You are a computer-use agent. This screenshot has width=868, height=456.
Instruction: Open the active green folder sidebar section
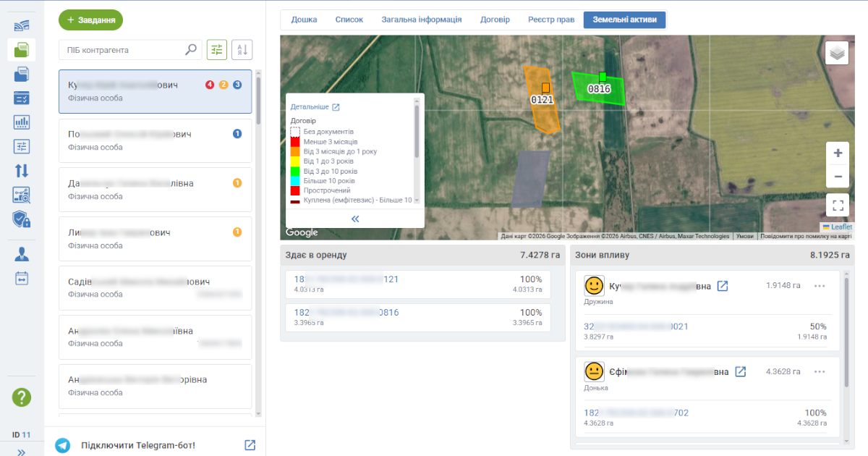pos(22,50)
